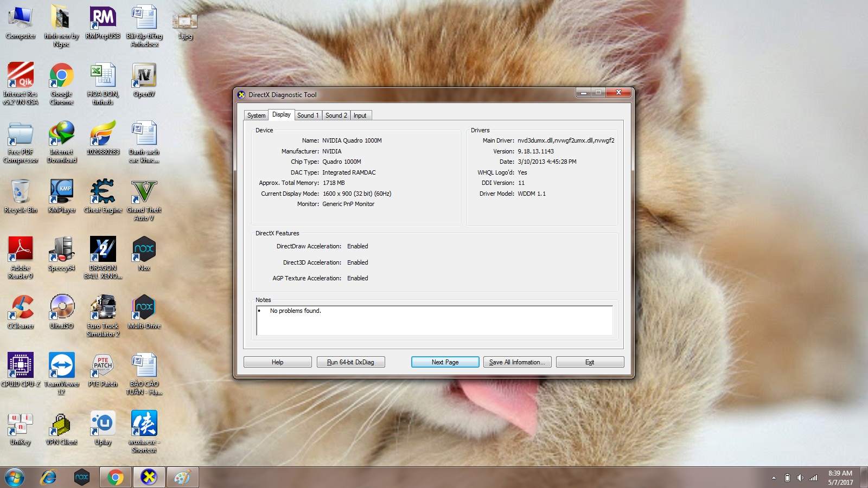This screenshot has width=868, height=488.
Task: Switch to Chrome in the taskbar
Action: pyautogui.click(x=115, y=478)
